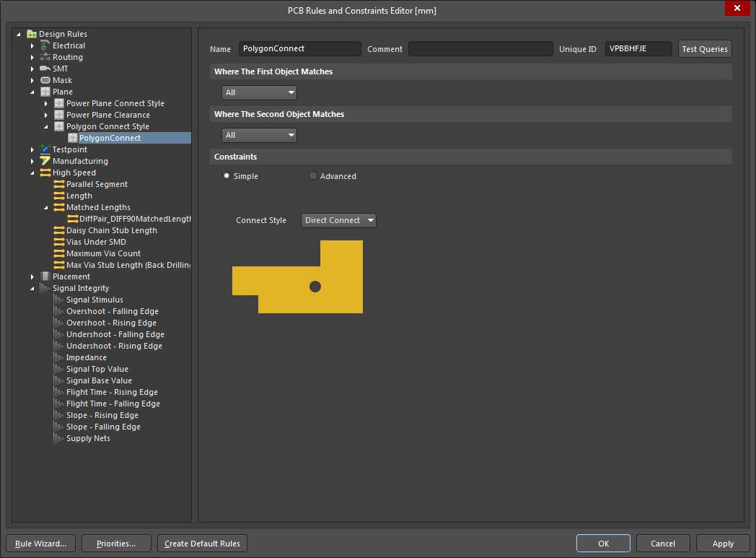Click the Manufacturing category icon
The width and height of the screenshot is (756, 558).
(x=45, y=161)
